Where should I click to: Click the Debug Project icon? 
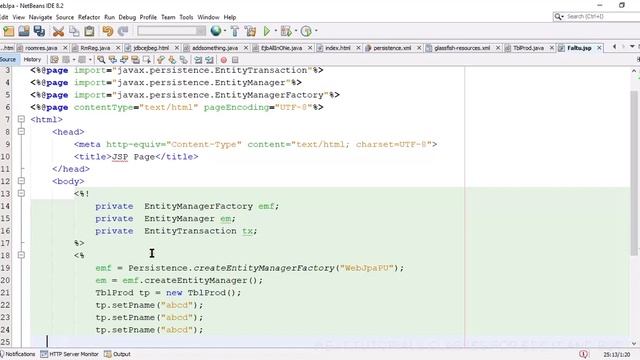[x=286, y=31]
